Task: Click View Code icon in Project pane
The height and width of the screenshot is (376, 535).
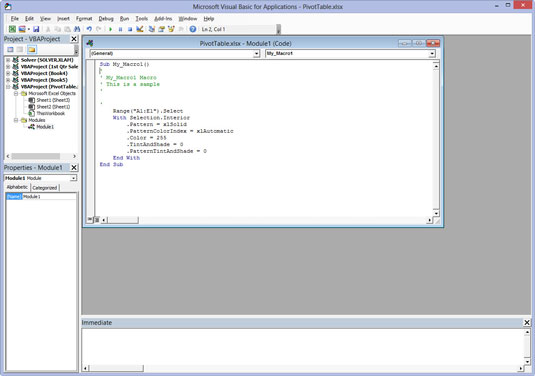Action: tap(10, 49)
